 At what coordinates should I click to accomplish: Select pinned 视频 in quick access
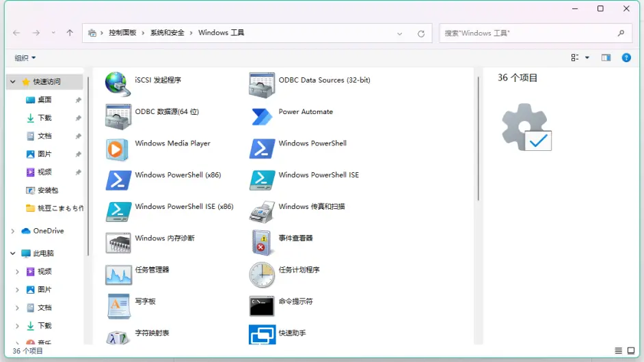(44, 172)
